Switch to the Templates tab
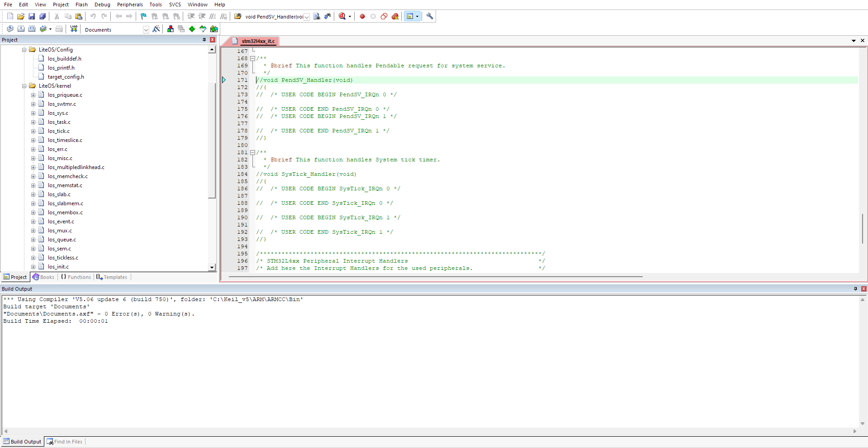The image size is (868, 448). (112, 277)
